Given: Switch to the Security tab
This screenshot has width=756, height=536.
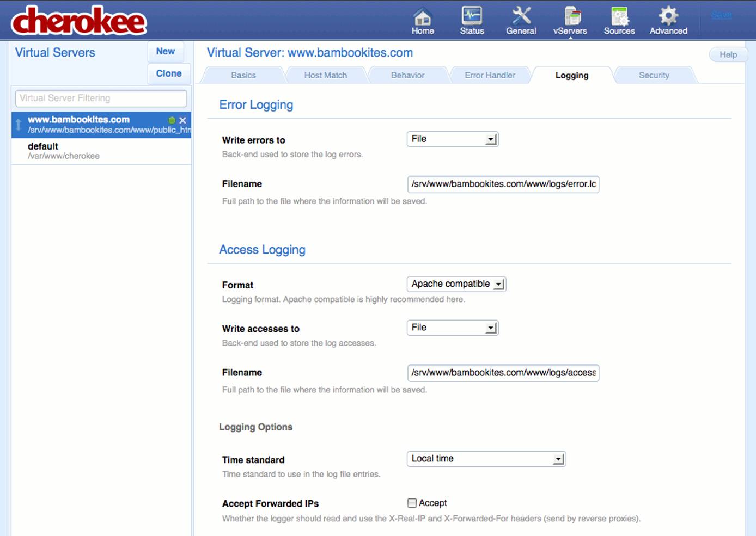Looking at the screenshot, I should [654, 75].
